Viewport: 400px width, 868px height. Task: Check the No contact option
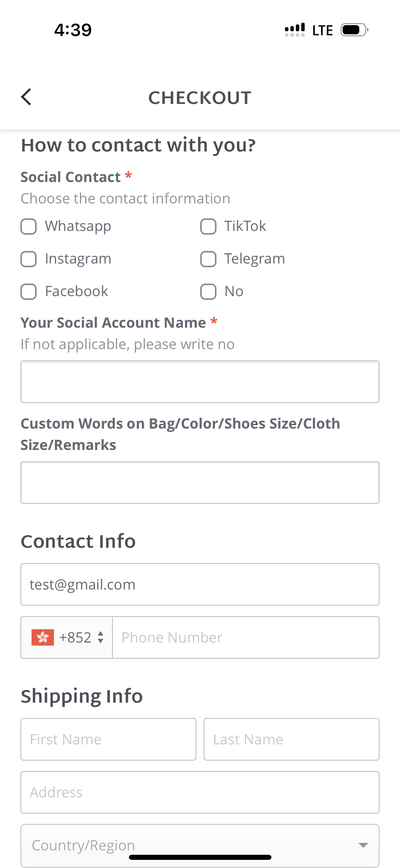pyautogui.click(x=208, y=292)
